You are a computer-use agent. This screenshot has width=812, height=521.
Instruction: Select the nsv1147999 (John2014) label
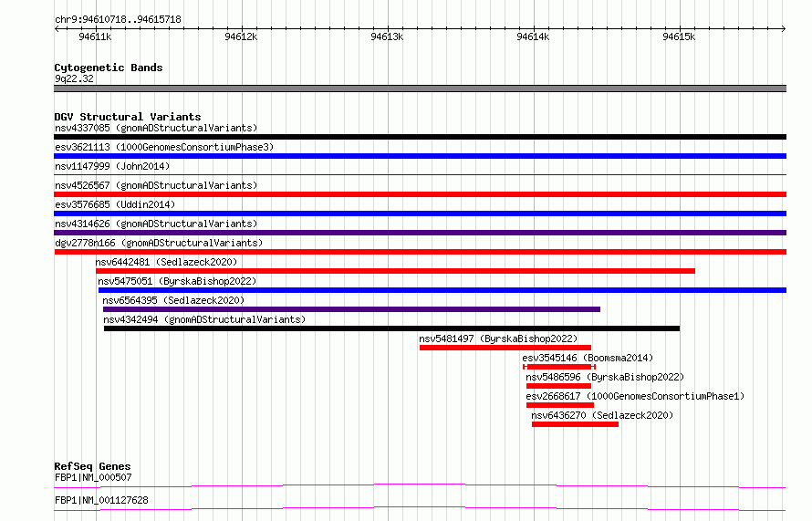point(112,166)
